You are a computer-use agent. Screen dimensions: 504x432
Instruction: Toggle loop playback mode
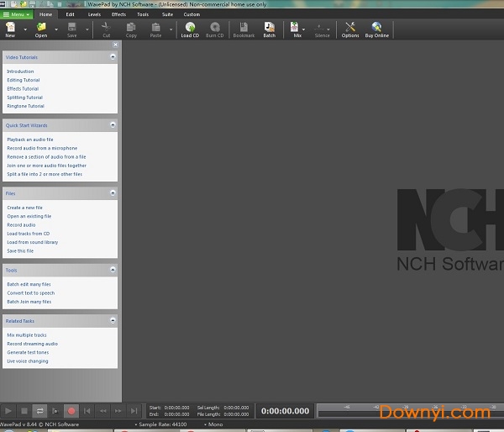pos(39,411)
